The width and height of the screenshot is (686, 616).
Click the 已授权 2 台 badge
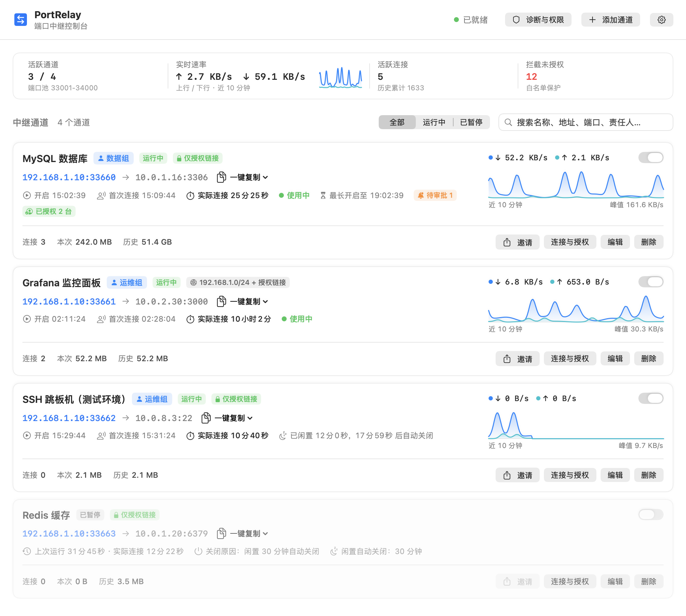[49, 211]
